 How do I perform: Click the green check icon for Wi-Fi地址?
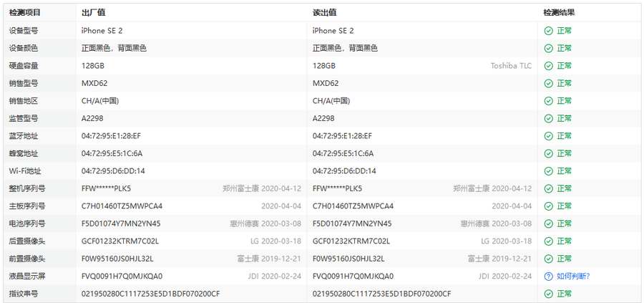tap(548, 171)
